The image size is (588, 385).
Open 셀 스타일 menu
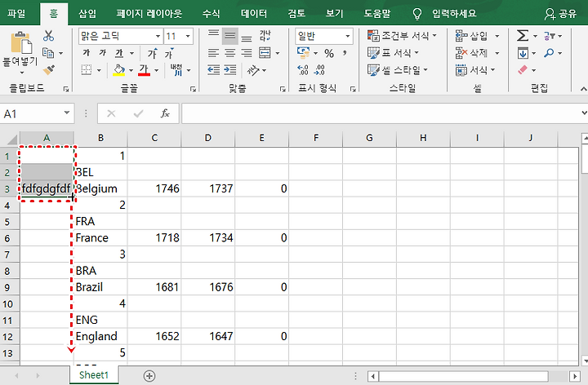[398, 70]
